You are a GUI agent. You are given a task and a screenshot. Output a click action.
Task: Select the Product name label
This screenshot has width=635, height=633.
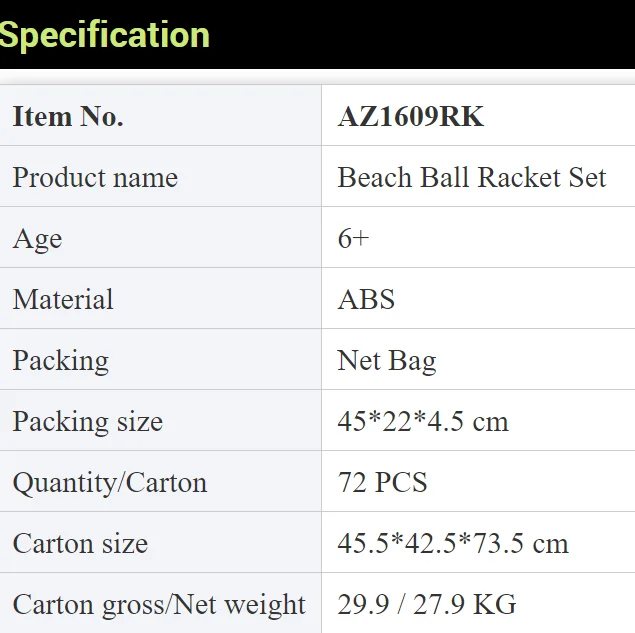point(95,178)
